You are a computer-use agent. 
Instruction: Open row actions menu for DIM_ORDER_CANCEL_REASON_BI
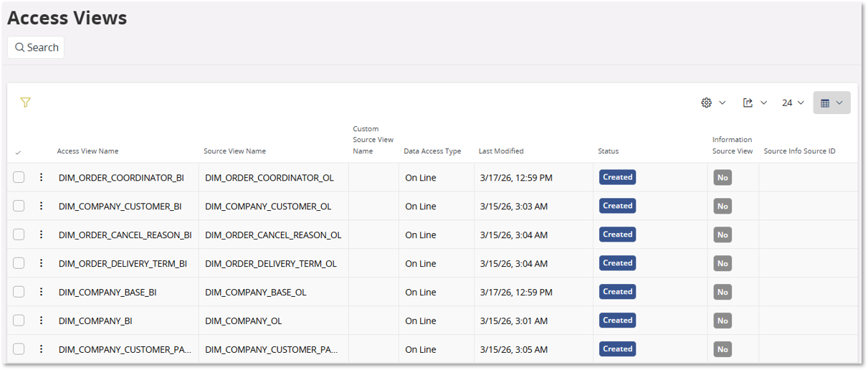[x=41, y=234]
